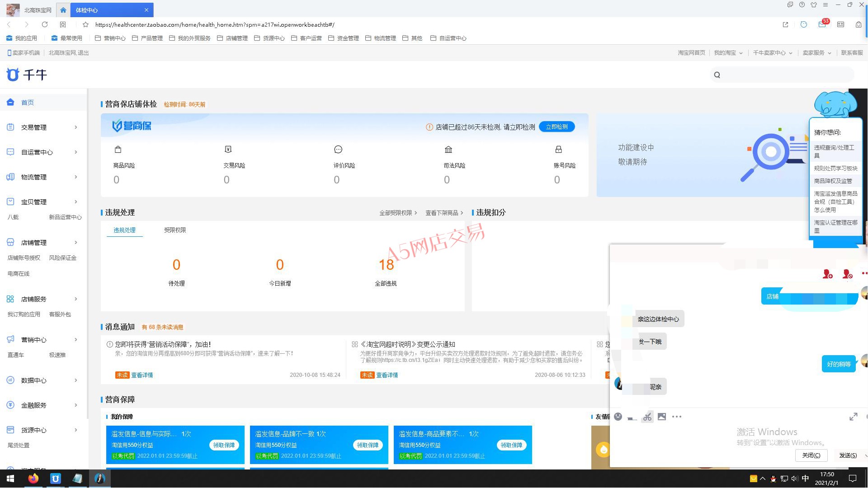This screenshot has height=488, width=868.
Task: Select 违规处理 tab
Action: (x=124, y=230)
